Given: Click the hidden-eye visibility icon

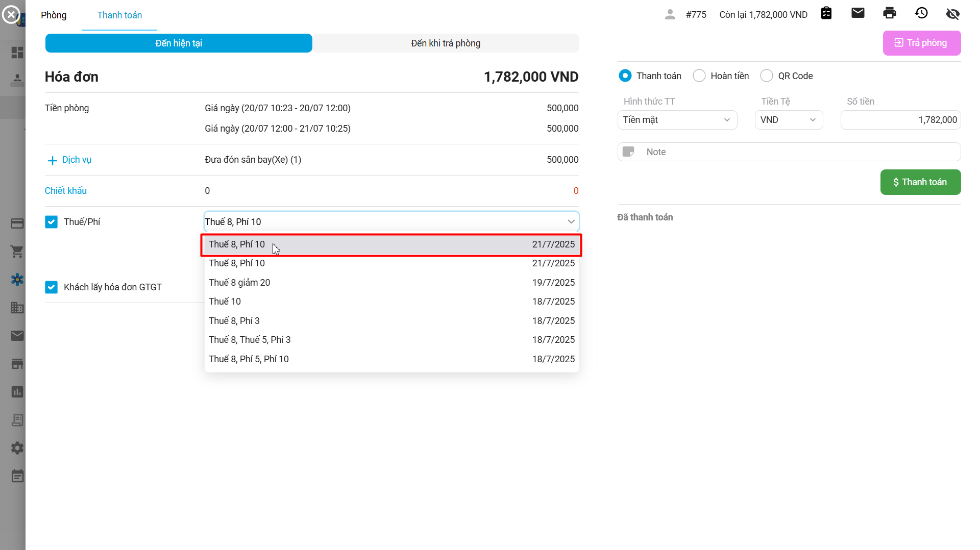Looking at the screenshot, I should coord(952,14).
